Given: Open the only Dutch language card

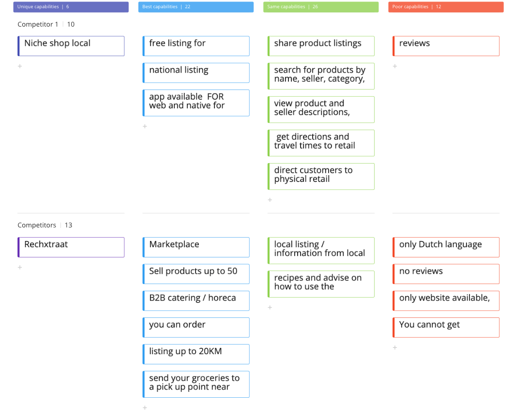Looking at the screenshot, I should point(446,247).
